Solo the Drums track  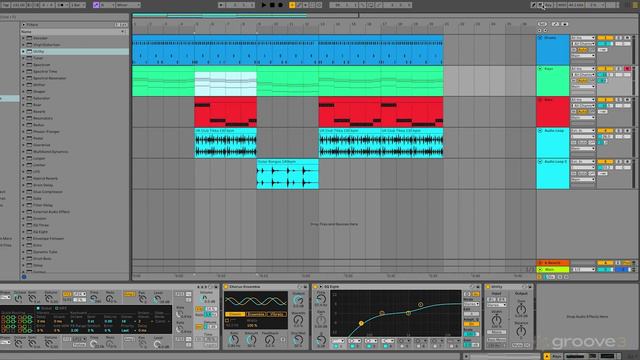coord(618,38)
